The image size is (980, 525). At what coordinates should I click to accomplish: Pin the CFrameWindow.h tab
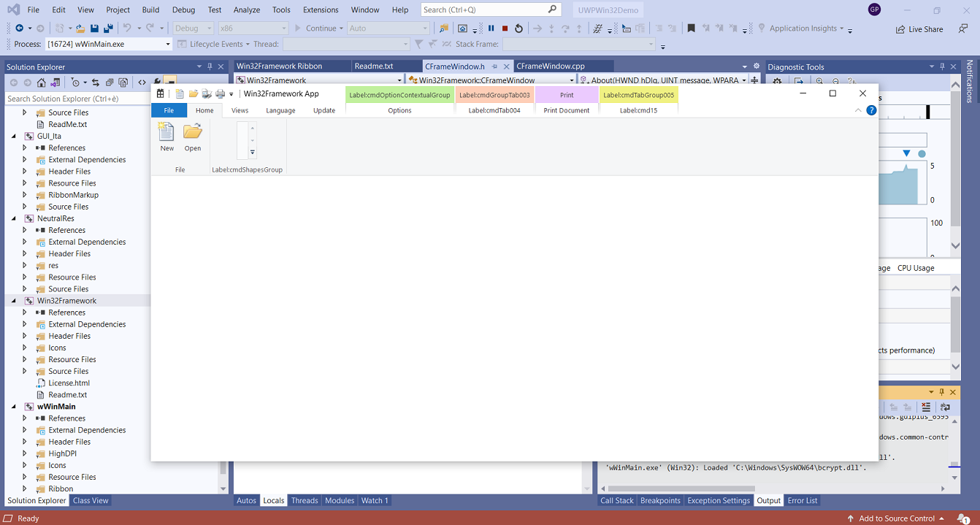pyautogui.click(x=494, y=66)
